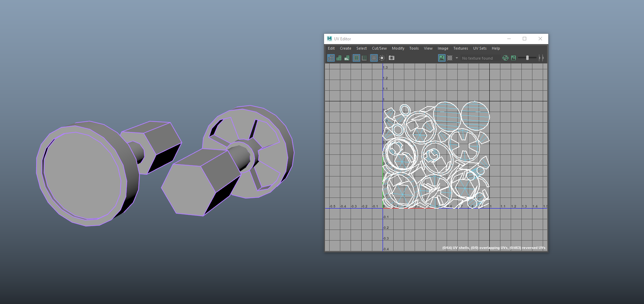Click the checkered pattern icon
The height and width of the screenshot is (304, 644).
pos(450,58)
